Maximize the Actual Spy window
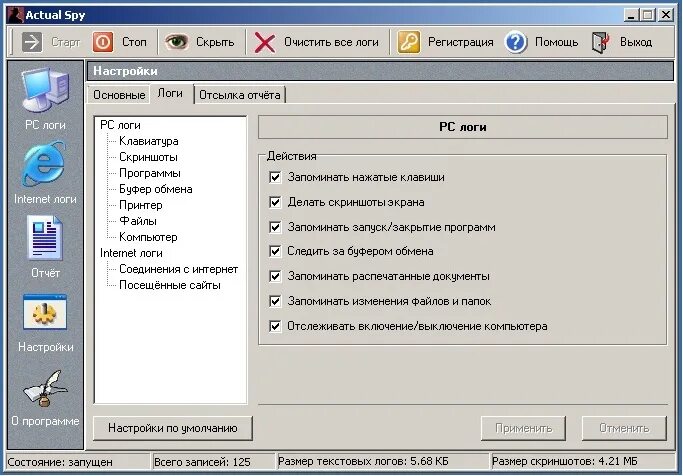Image resolution: width=683 pixels, height=476 pixels. (x=647, y=15)
